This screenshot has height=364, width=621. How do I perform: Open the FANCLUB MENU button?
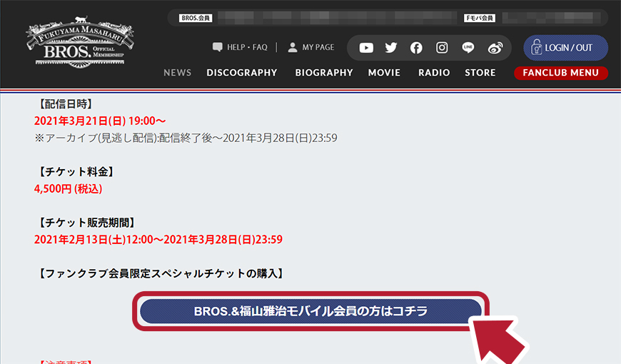click(561, 73)
